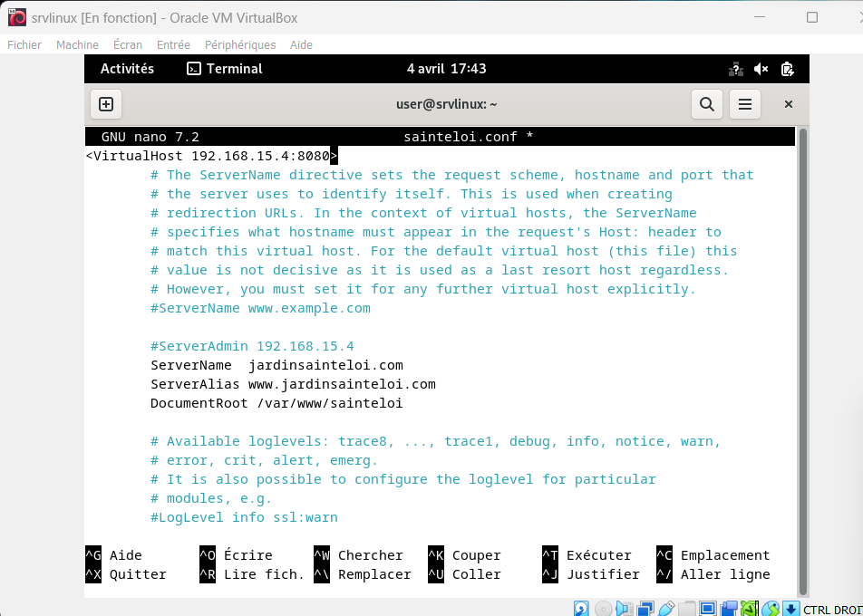Click the network status icon in top bar

click(736, 69)
